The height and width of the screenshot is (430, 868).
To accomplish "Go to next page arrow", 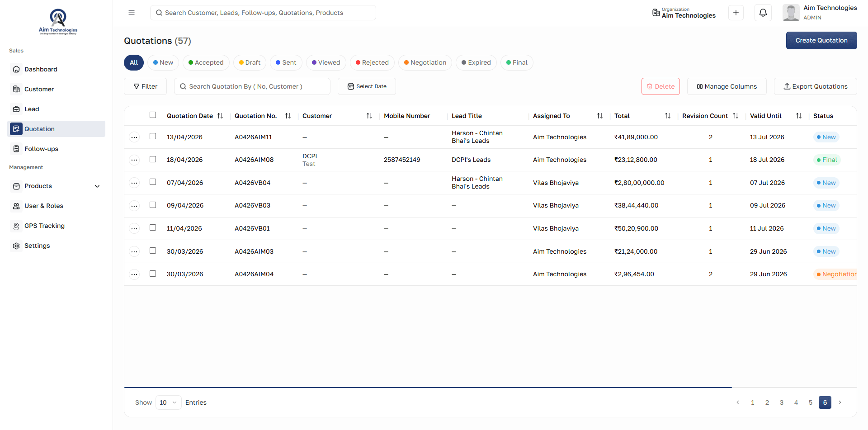I will 840,402.
